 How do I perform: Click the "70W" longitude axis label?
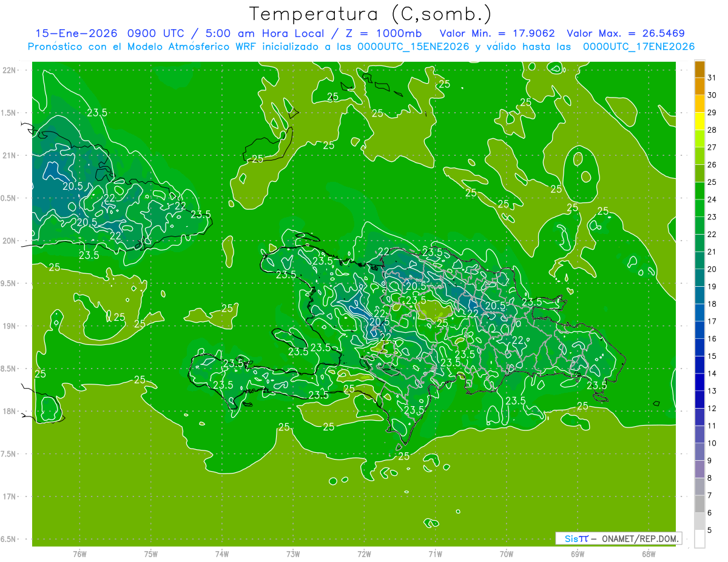click(507, 554)
